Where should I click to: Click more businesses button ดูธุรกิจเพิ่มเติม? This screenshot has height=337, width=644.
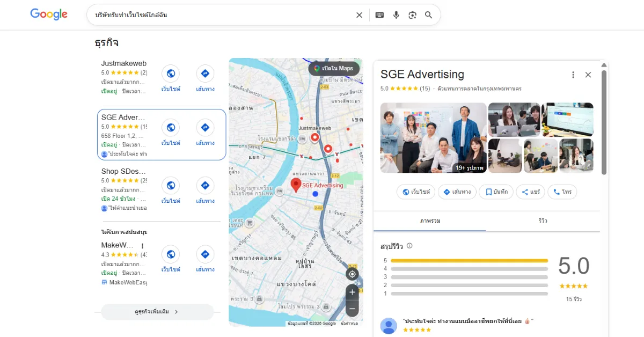coord(157,312)
